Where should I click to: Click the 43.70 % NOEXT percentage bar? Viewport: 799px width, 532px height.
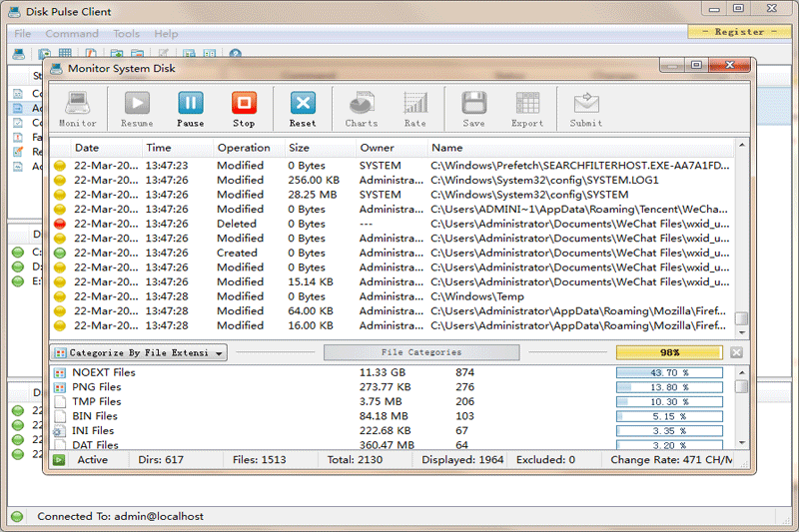669,372
